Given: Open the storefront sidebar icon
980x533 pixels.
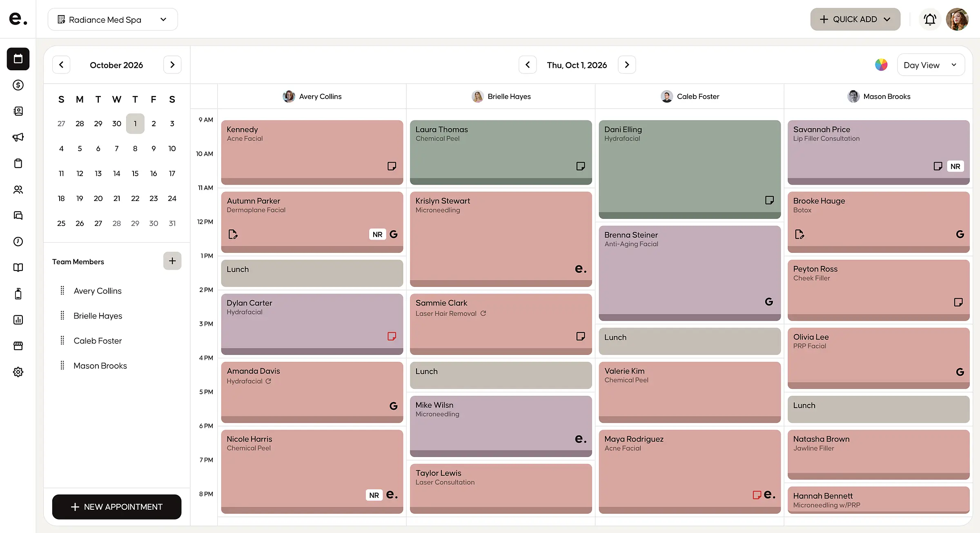Looking at the screenshot, I should pyautogui.click(x=18, y=346).
